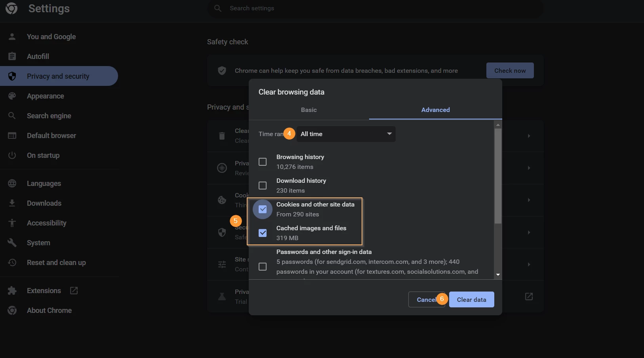
Task: Click the Accessibility person icon
Action: click(12, 223)
